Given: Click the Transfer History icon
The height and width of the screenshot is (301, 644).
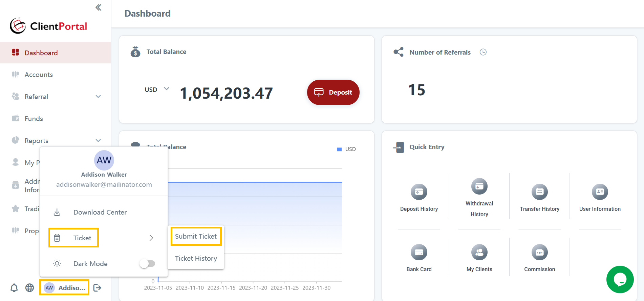Looking at the screenshot, I should tap(539, 192).
